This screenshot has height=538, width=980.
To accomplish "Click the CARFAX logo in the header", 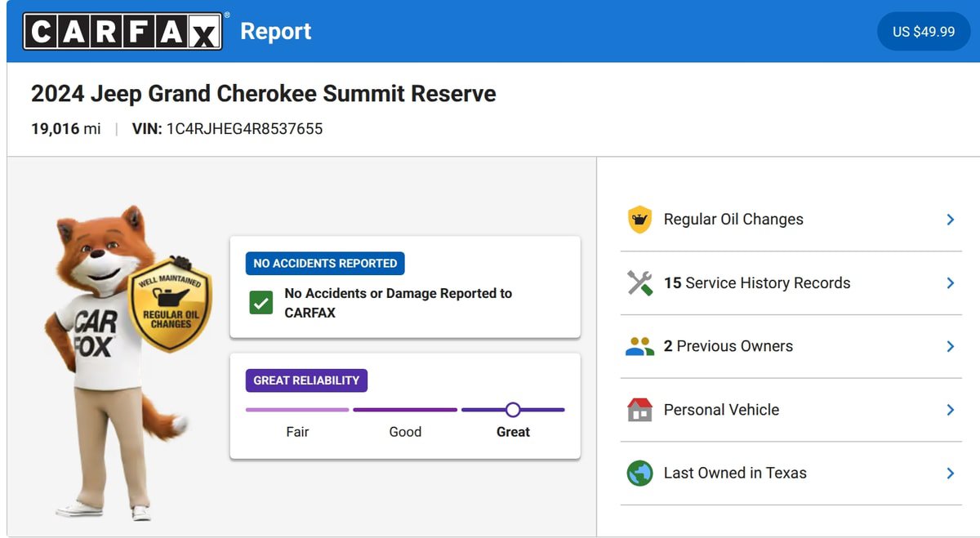I will (122, 31).
